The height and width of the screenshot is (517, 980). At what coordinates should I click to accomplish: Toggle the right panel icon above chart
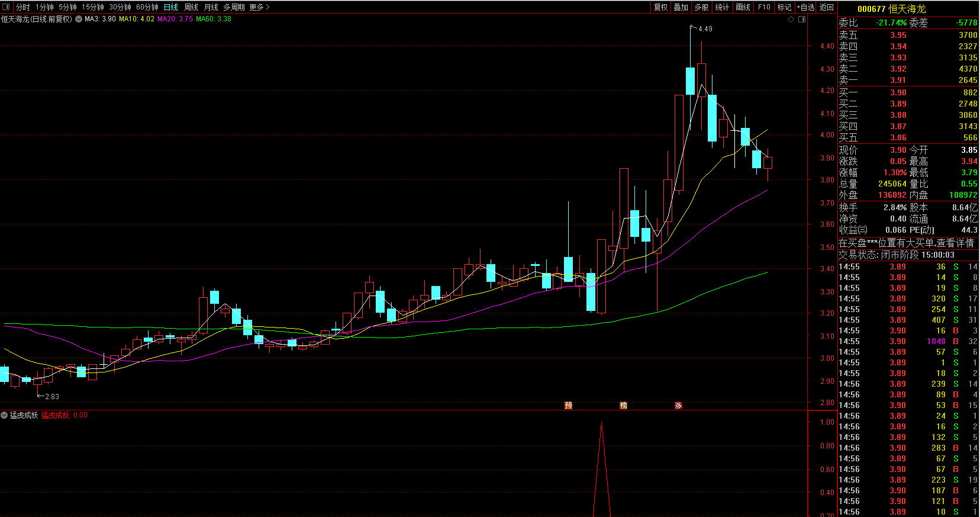pyautogui.click(x=802, y=20)
